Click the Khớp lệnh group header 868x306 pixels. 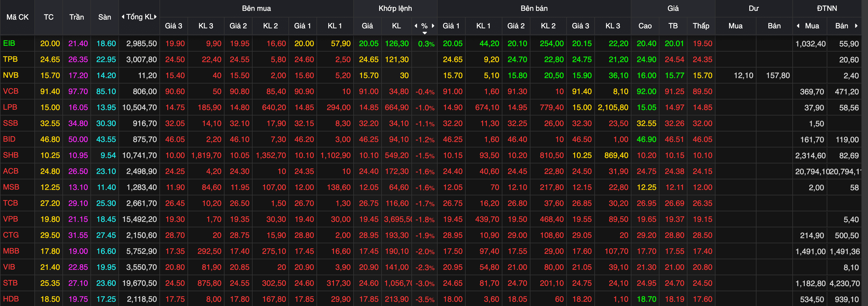point(395,8)
